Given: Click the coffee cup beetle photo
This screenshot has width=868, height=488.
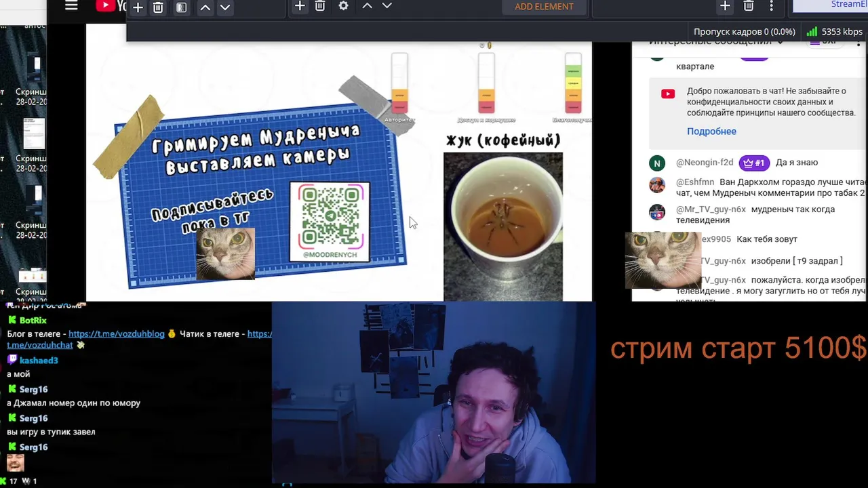Looking at the screenshot, I should [x=503, y=226].
